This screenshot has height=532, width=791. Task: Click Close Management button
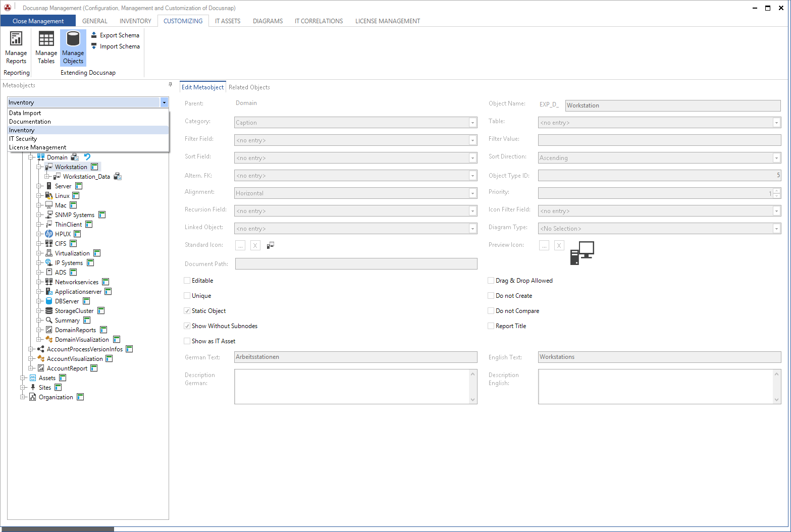pos(38,21)
